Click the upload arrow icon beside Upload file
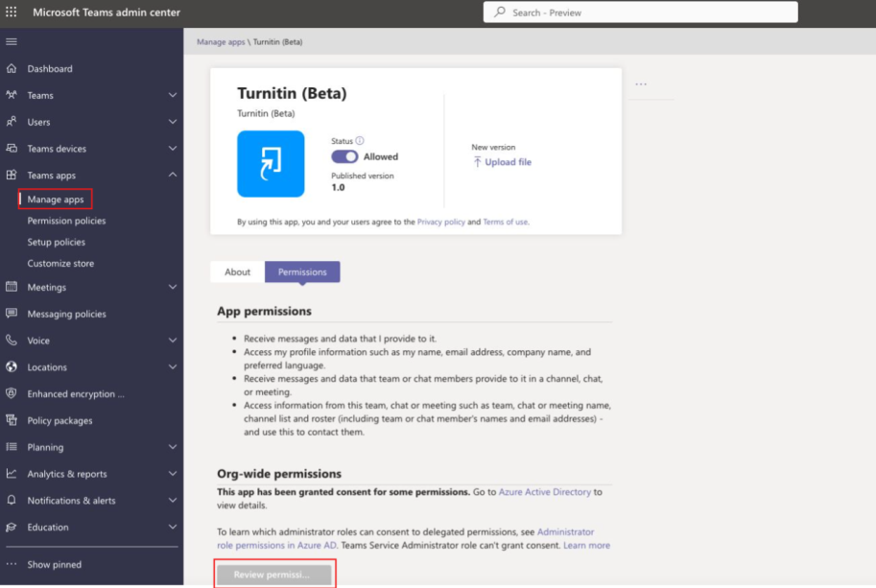 [x=477, y=162]
